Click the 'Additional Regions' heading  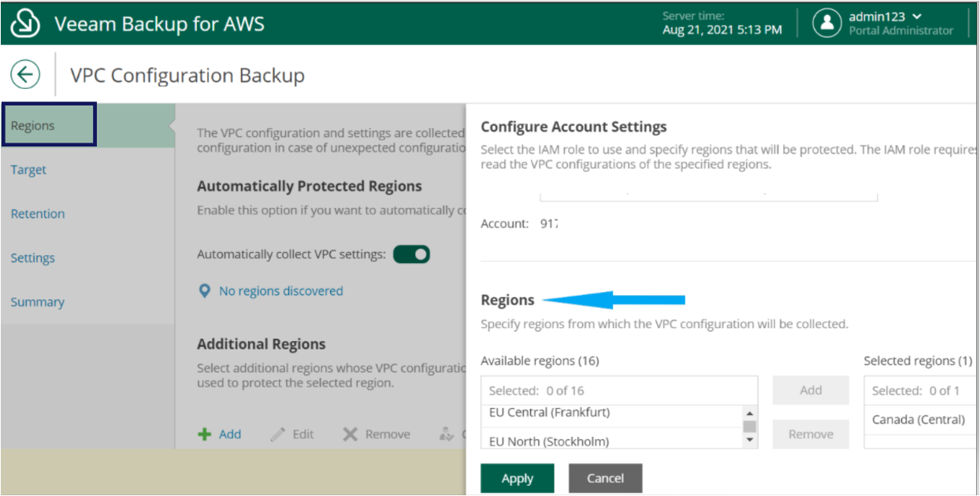click(262, 344)
